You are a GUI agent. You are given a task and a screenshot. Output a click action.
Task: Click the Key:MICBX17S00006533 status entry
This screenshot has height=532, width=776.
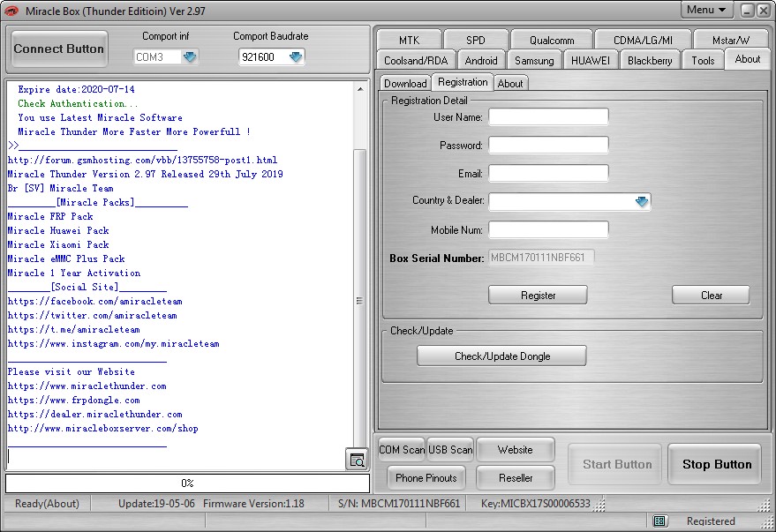536,503
